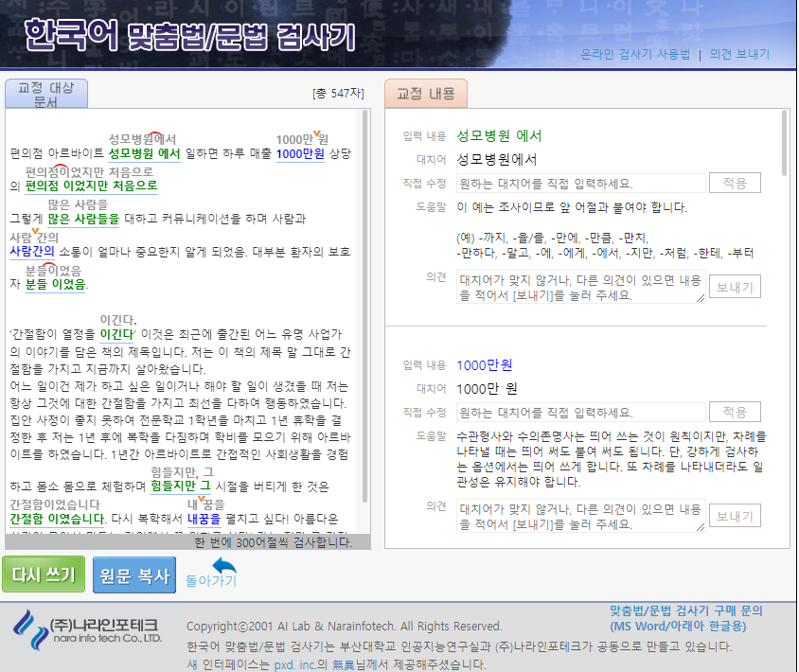The image size is (799, 672).
Task: Select highlighted error 성모병원 에서 in document
Action: (x=144, y=153)
